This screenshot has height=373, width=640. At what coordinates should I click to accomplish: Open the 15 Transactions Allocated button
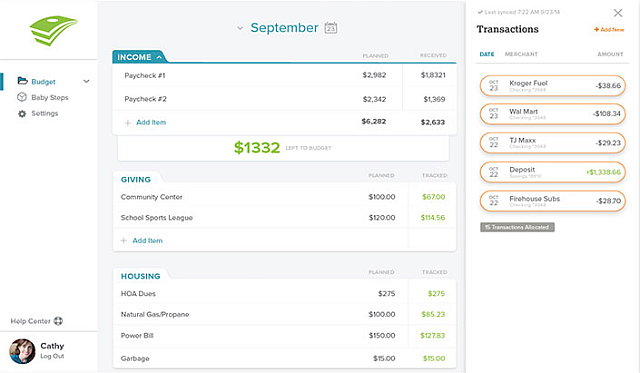pyautogui.click(x=517, y=227)
